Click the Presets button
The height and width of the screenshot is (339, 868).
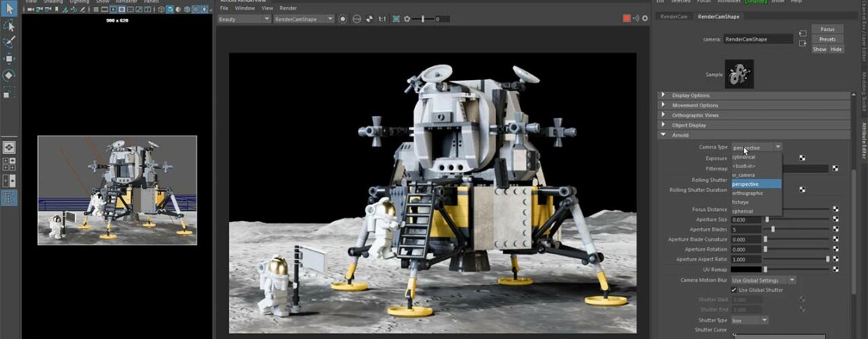(827, 39)
